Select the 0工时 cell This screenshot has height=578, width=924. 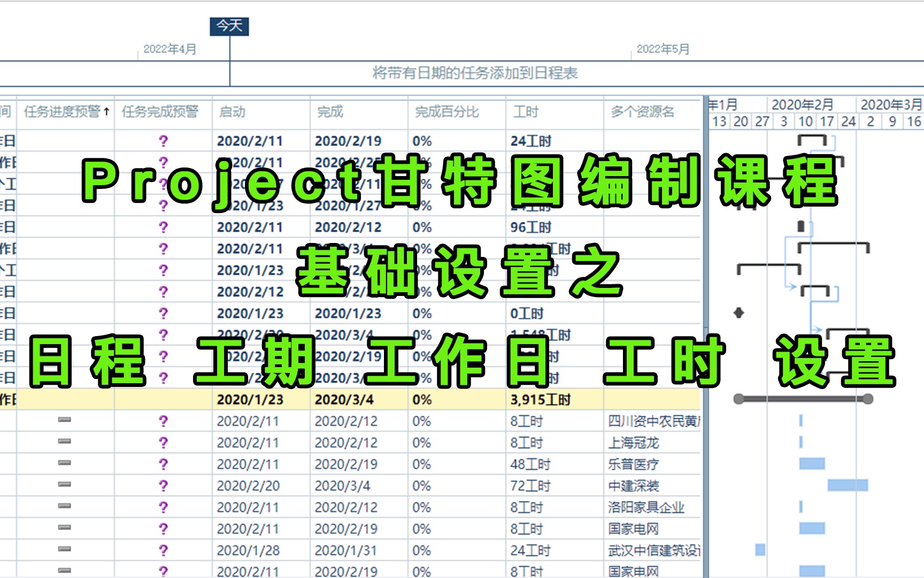(x=555, y=313)
